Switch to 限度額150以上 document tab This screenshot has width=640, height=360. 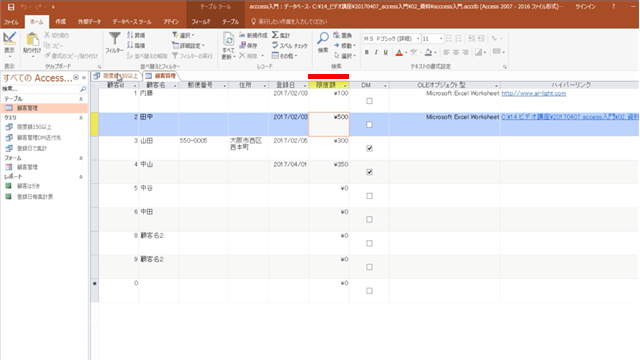tap(116, 76)
